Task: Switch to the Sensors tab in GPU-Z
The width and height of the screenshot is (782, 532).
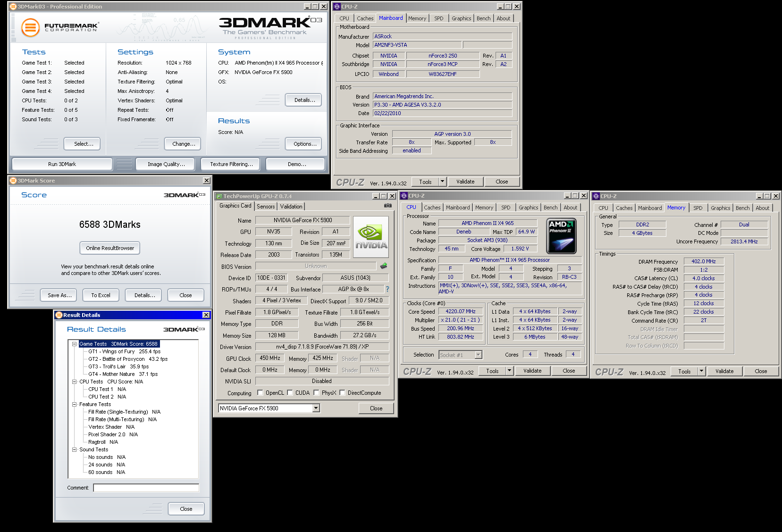Action: coord(266,207)
